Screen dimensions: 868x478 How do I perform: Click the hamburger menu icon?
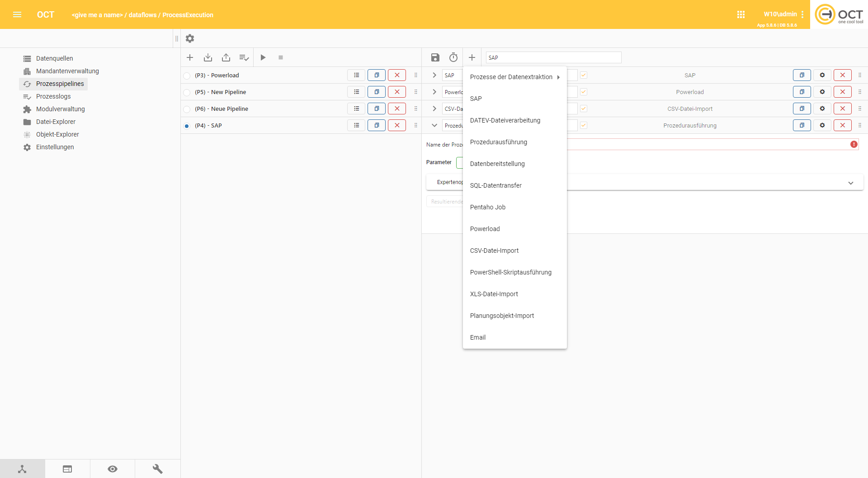(x=17, y=14)
